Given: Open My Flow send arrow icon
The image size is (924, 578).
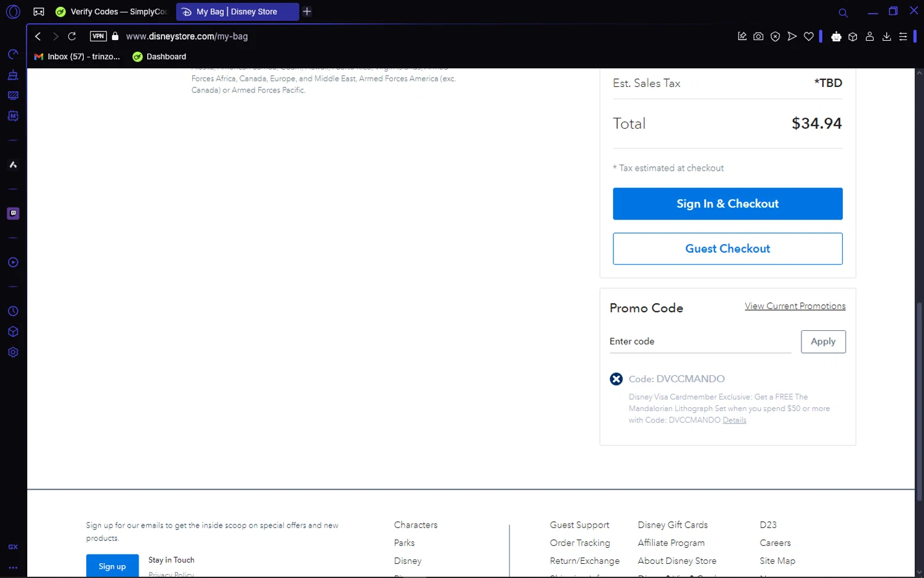Looking at the screenshot, I should tap(792, 36).
